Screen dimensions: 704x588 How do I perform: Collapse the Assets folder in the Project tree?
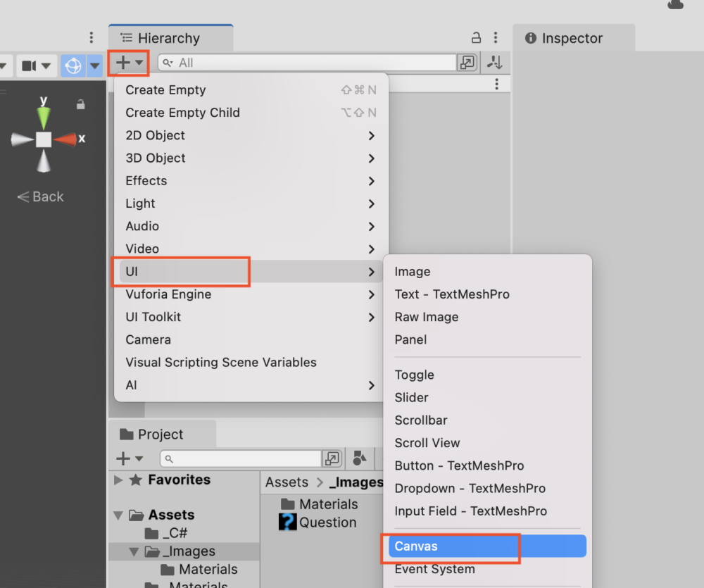coord(117,515)
